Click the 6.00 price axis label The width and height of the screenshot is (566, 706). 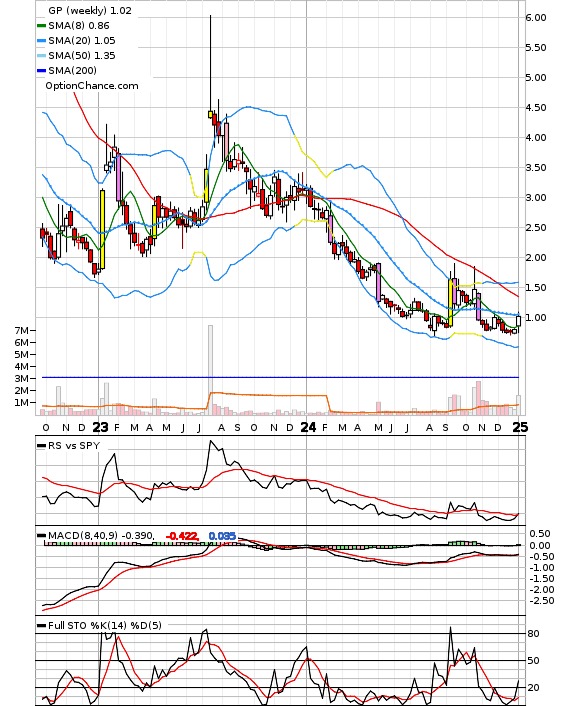[x=536, y=18]
